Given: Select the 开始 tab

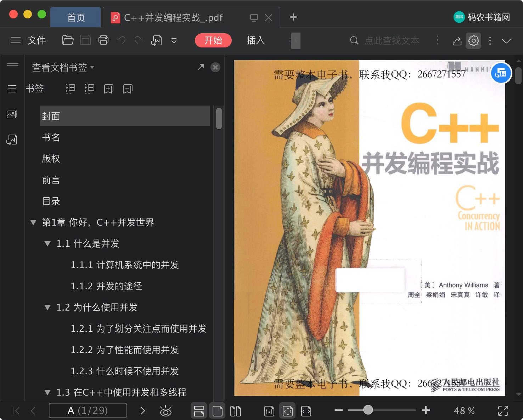Looking at the screenshot, I should click(213, 40).
